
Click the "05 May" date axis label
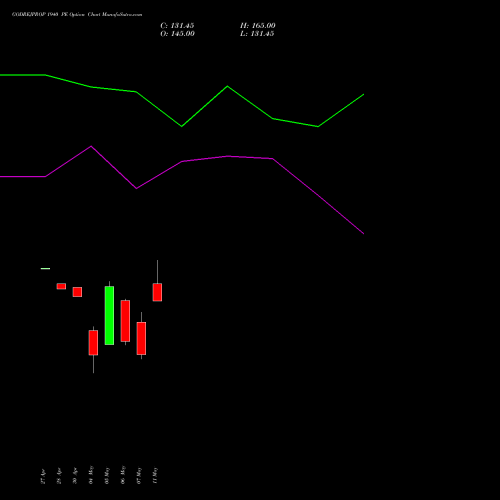[x=107, y=475]
